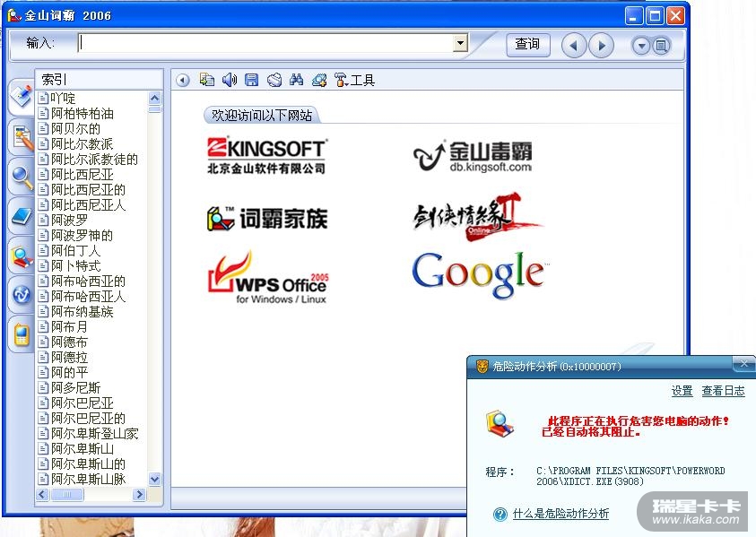Open the KINGSOFT 北京金山软件有限公司 link

266,155
